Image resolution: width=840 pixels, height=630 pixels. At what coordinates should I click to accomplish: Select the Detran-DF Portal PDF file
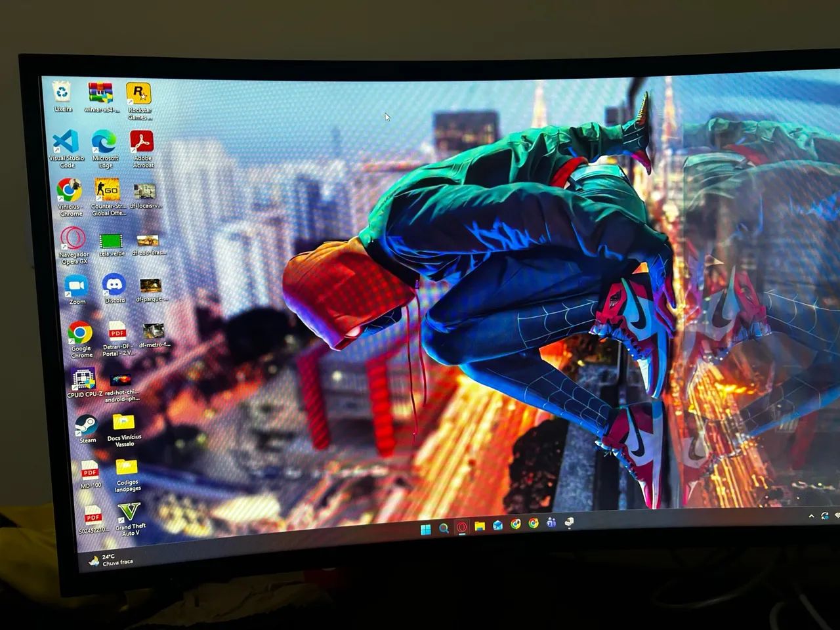[118, 339]
